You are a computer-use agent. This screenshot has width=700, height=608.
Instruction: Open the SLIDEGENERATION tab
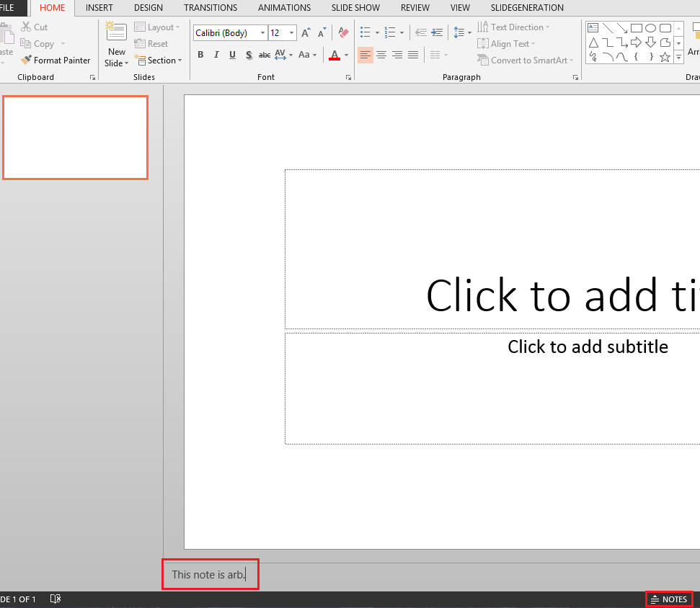527,8
